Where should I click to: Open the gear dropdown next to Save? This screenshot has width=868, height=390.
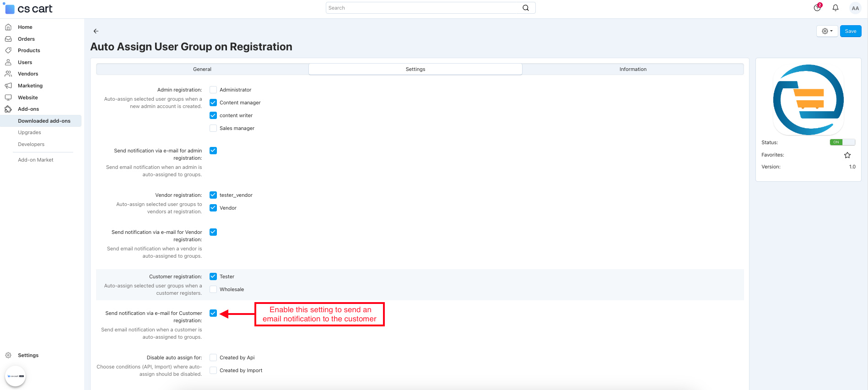pyautogui.click(x=827, y=31)
